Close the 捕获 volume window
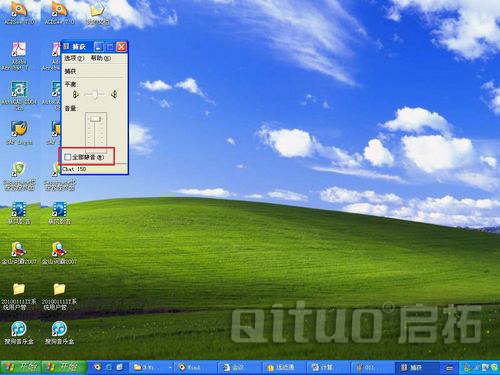This screenshot has height=375, width=500. tap(121, 47)
